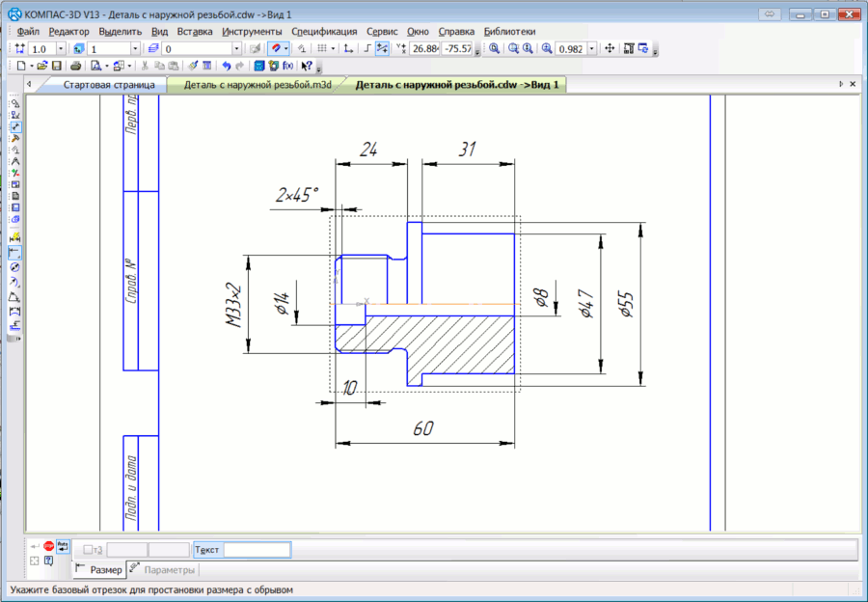This screenshot has height=602, width=868.
Task: Select the M33×2 dimension text
Action: [x=234, y=305]
